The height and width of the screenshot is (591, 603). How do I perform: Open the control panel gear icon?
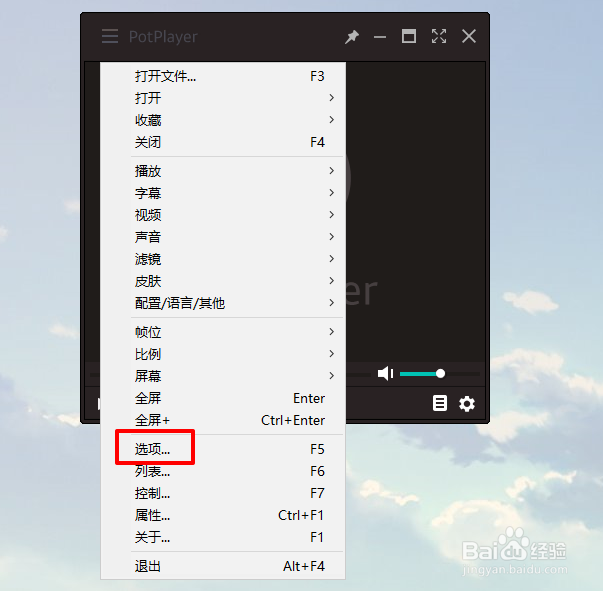467,404
